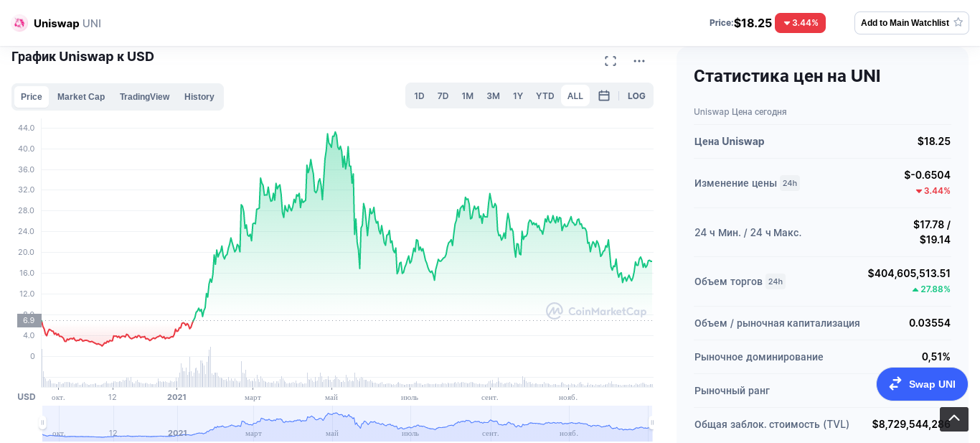Open the History tab
Image resolution: width=980 pixels, height=443 pixels.
pyautogui.click(x=199, y=97)
